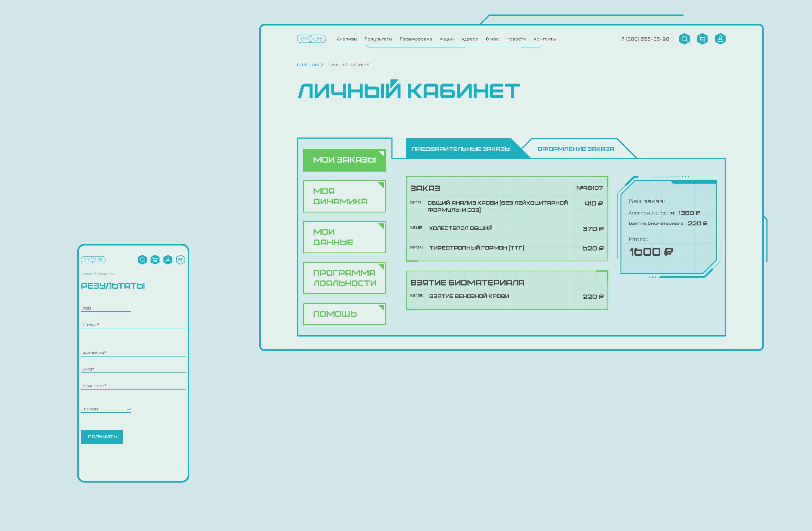Open the mobile shopping cart icon

155,260
